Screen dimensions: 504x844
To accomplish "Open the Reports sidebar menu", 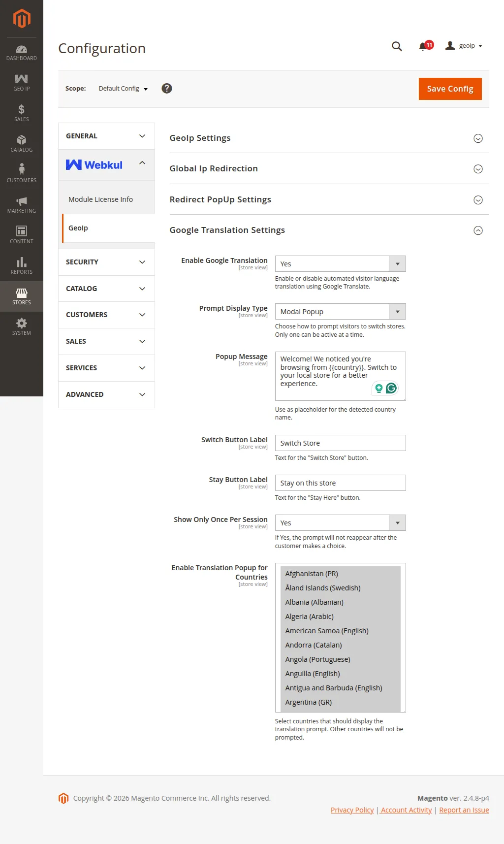I will coord(22,266).
